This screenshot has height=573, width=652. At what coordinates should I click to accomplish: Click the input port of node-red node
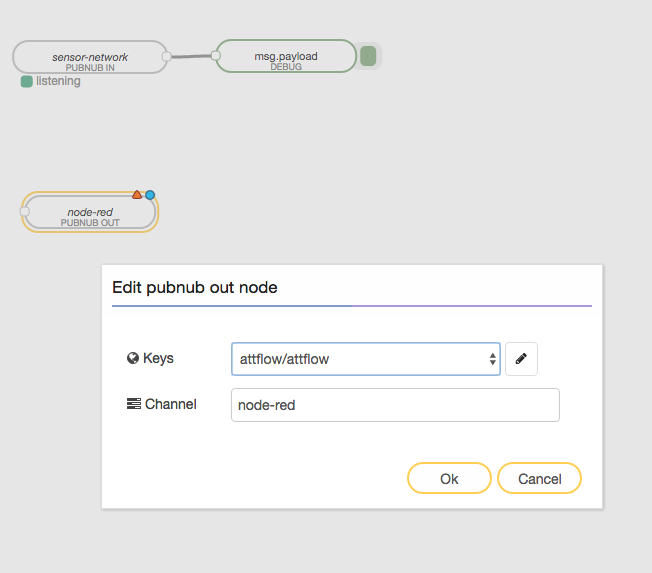25,212
